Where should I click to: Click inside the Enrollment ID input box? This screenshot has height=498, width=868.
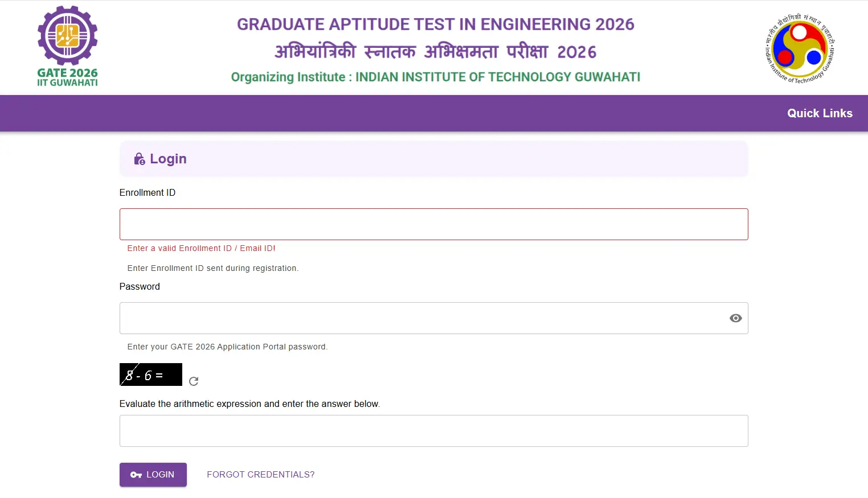(434, 224)
